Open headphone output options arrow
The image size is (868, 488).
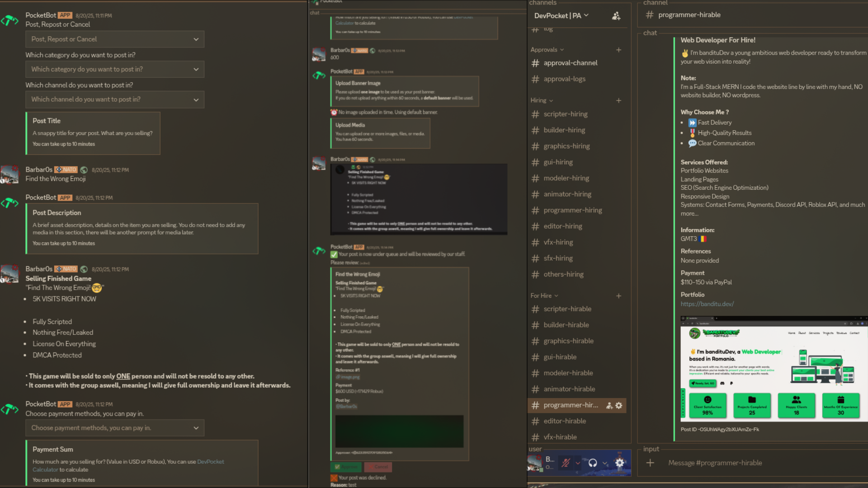604,463
